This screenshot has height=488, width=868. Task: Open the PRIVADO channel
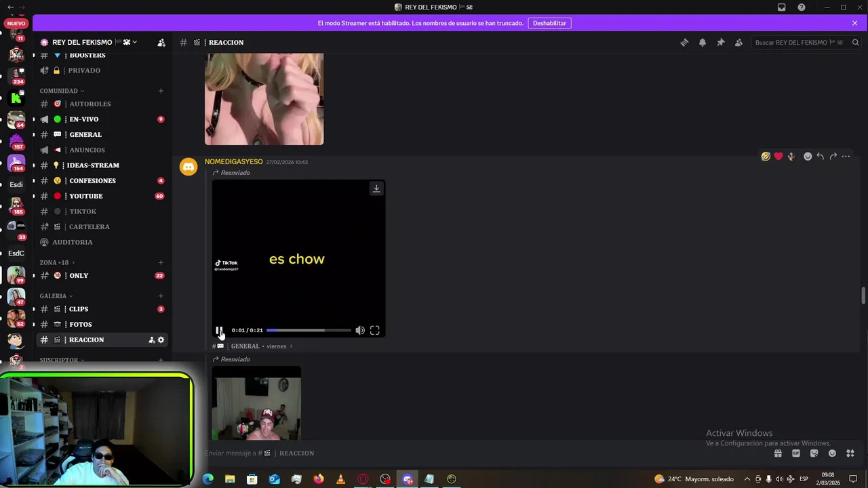pyautogui.click(x=102, y=70)
